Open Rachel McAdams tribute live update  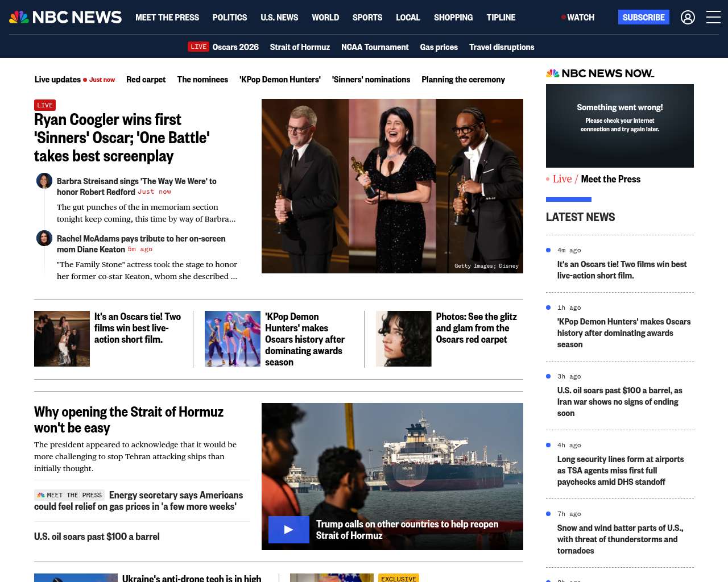(141, 244)
